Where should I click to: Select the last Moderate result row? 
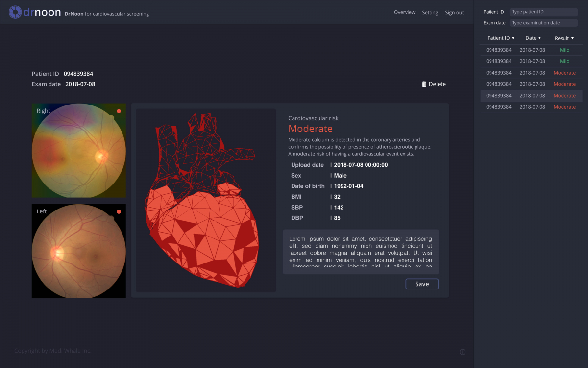(x=531, y=107)
